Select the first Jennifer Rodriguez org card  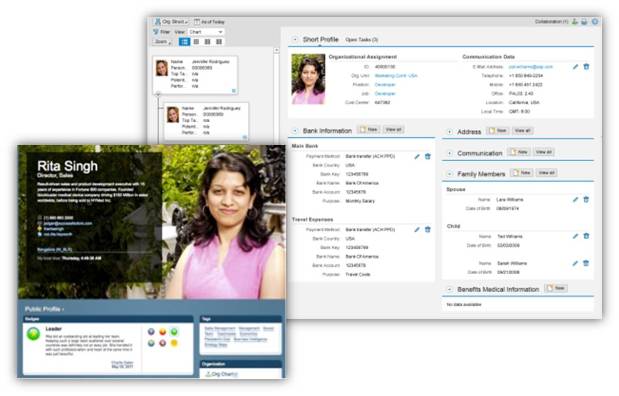(x=195, y=75)
